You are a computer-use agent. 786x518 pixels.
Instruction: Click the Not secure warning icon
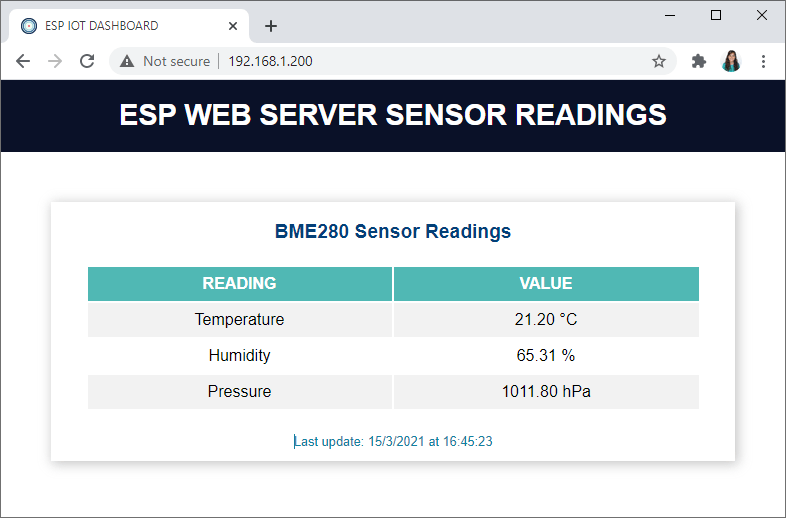click(127, 61)
